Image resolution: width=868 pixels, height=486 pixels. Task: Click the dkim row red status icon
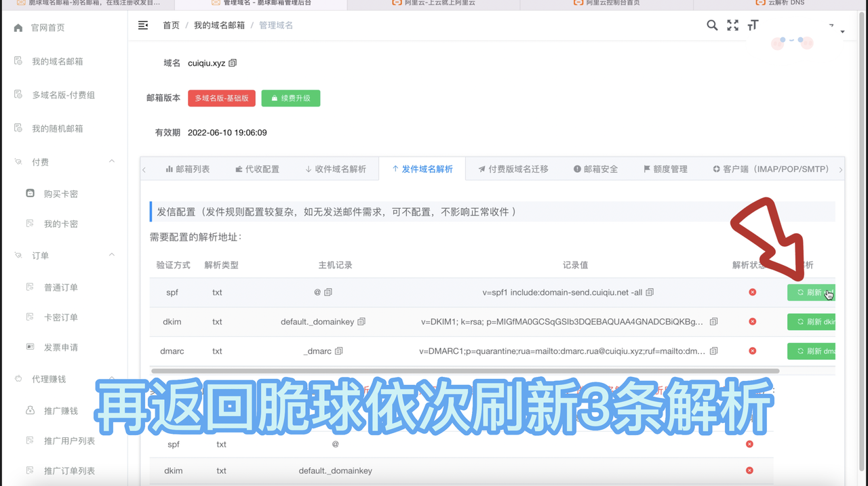point(752,322)
